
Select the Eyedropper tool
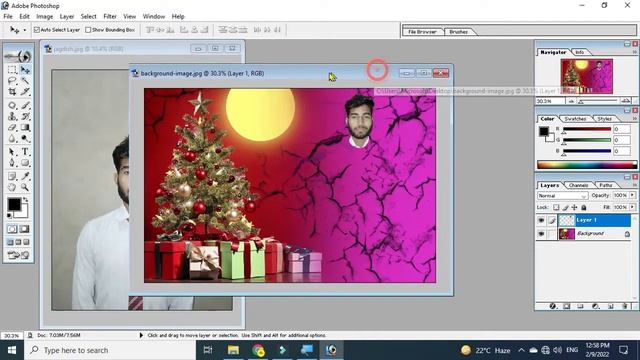(x=25, y=176)
